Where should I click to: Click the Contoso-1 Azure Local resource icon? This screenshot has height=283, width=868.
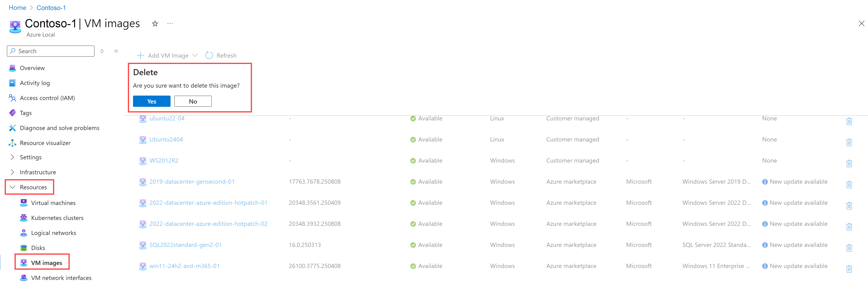(15, 27)
